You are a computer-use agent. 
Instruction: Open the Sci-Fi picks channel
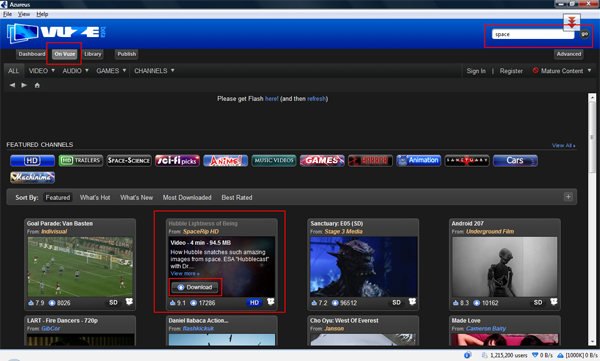click(x=177, y=160)
